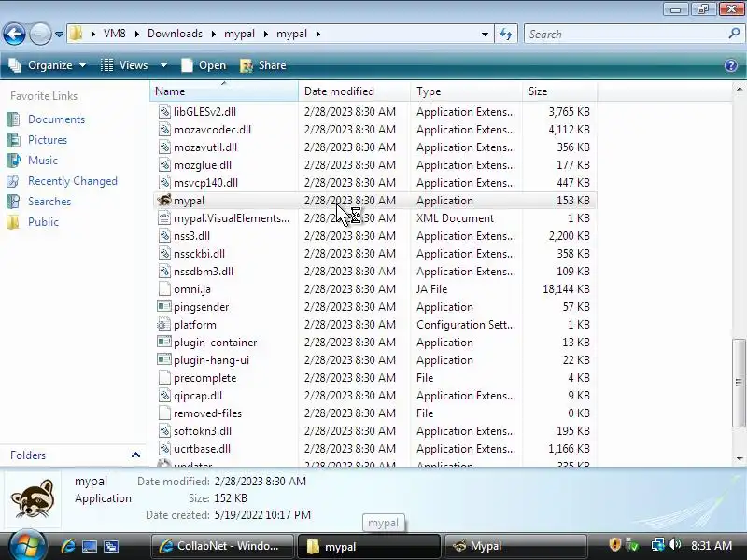Select the mozglue.dll file icon
747x560 pixels.
[164, 165]
